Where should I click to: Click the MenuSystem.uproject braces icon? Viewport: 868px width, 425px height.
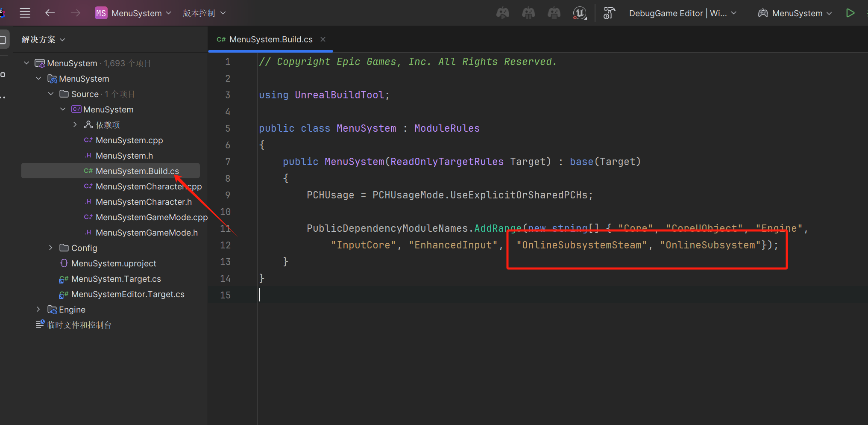coord(64,263)
